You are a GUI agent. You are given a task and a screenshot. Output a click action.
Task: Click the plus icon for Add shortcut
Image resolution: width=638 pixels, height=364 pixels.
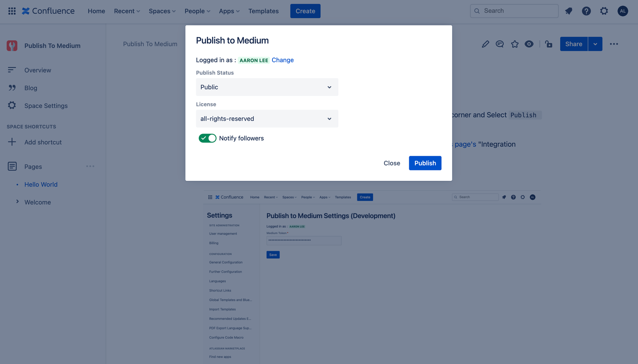tap(12, 142)
